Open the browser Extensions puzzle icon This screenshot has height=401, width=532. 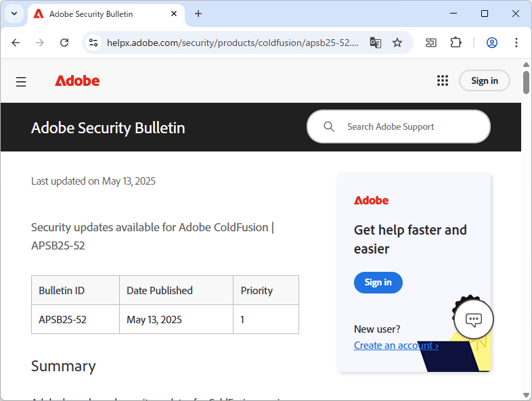(x=456, y=43)
